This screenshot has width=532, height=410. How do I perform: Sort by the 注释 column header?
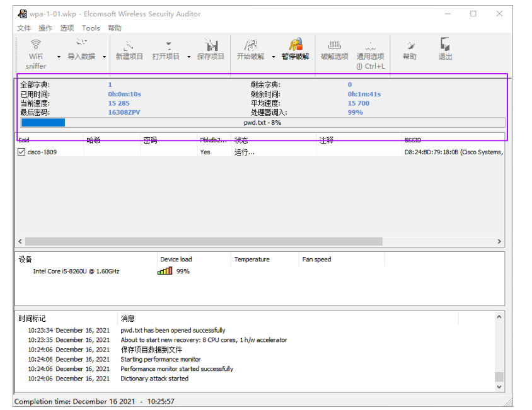359,140
